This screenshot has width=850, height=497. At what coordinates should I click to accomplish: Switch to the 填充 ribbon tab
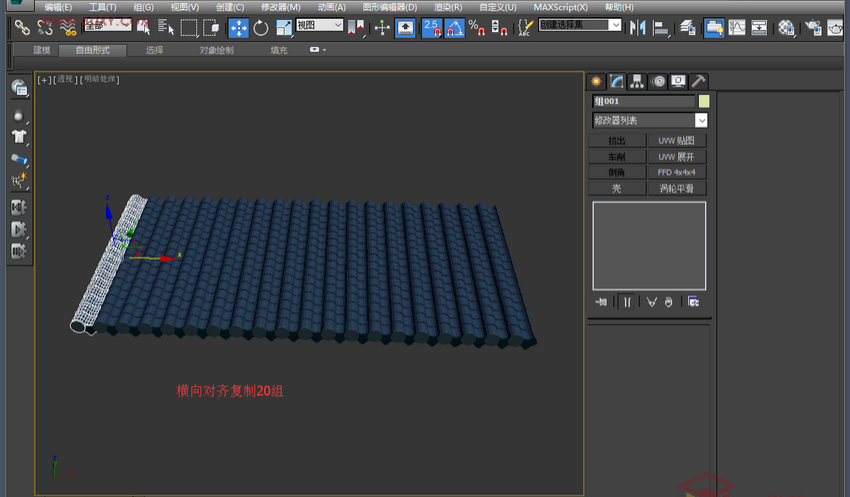coord(279,50)
